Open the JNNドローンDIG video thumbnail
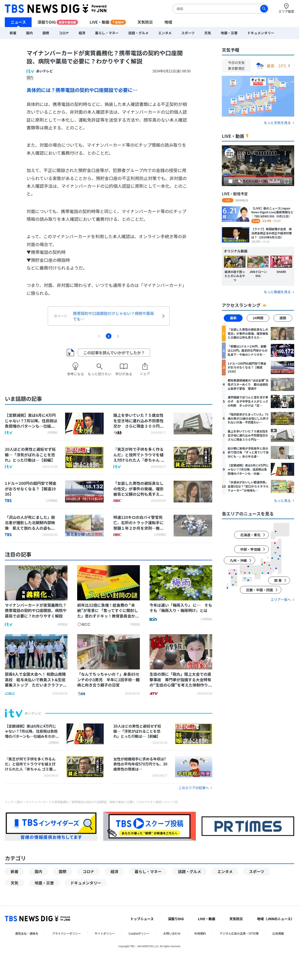Image resolution: width=299 pixels, height=980 pixels. pyautogui.click(x=258, y=262)
